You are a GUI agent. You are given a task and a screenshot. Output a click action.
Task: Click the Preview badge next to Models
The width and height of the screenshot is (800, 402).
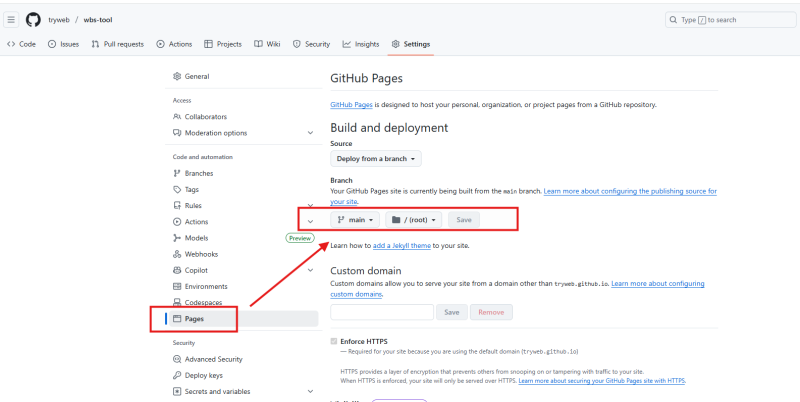[x=300, y=238]
